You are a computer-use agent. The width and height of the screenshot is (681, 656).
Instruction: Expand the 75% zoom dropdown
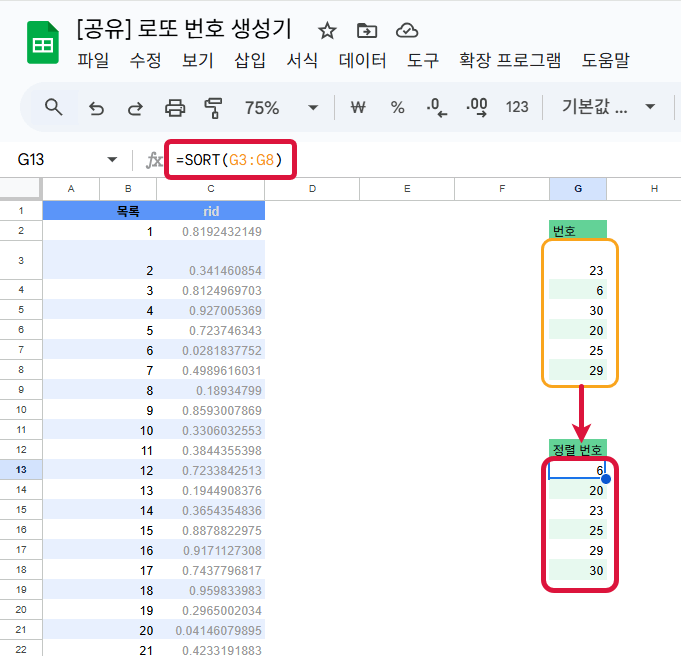tap(313, 107)
